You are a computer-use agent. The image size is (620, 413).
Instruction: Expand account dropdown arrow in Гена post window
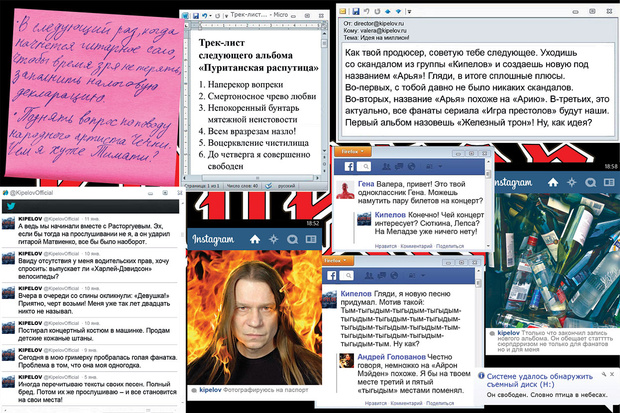(440, 167)
